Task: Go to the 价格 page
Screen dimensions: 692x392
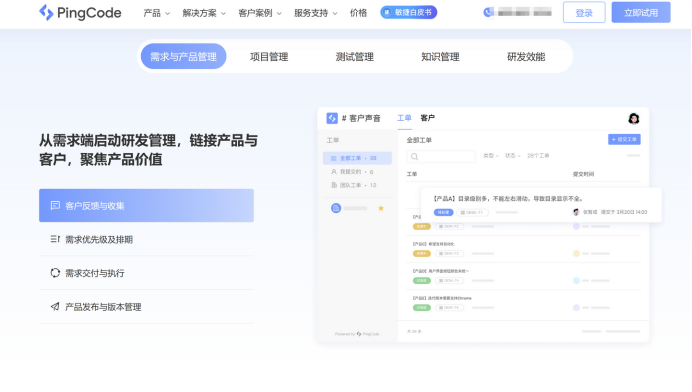Action: click(358, 13)
